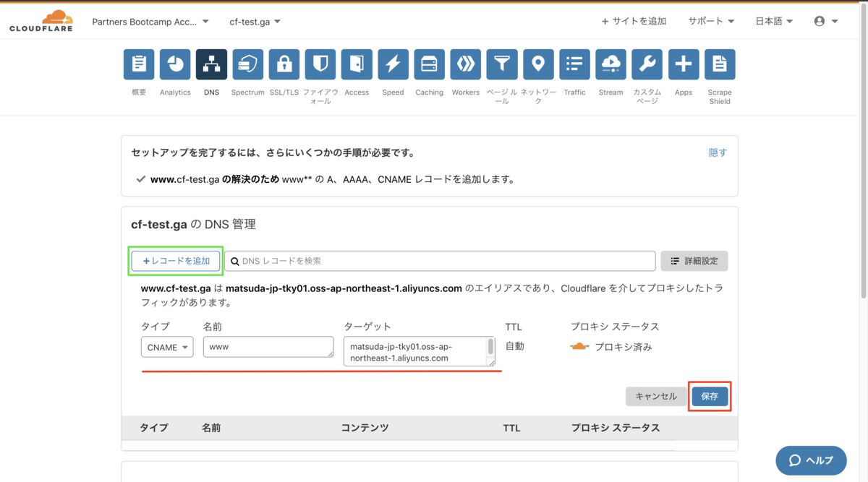This screenshot has width=868, height=482.
Task: Open the Stream cloud icon
Action: [610, 64]
